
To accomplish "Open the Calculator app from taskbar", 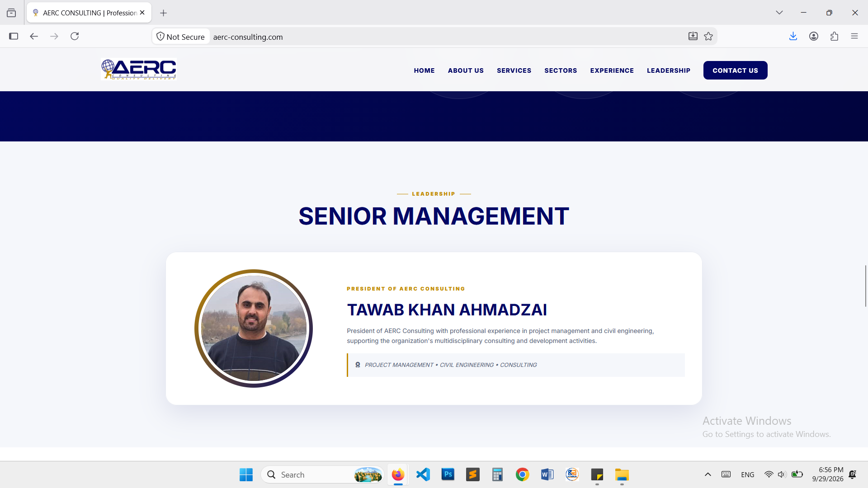I will pyautogui.click(x=497, y=475).
